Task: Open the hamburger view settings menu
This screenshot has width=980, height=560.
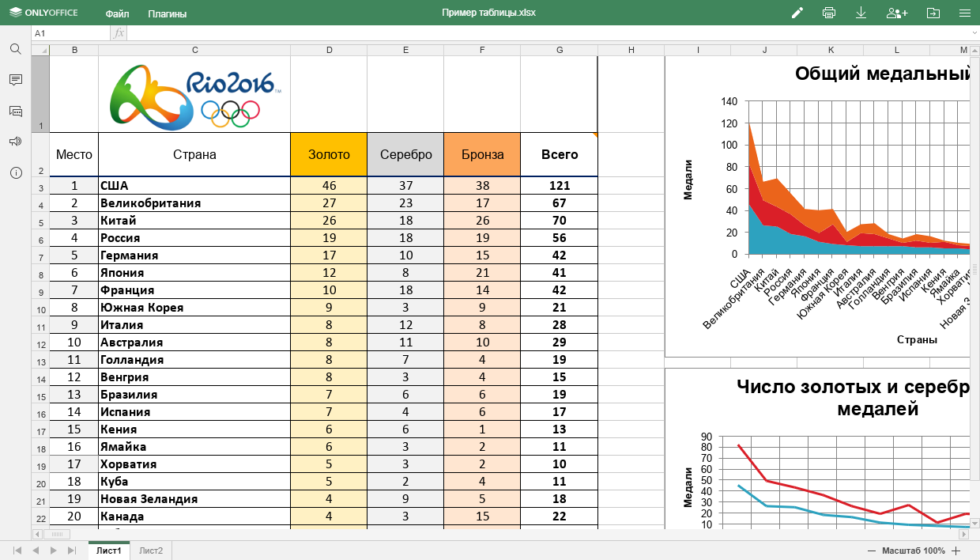Action: pos(964,13)
